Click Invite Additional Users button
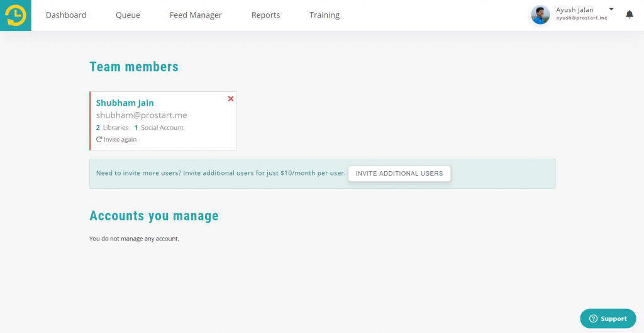644x333 pixels. click(399, 174)
